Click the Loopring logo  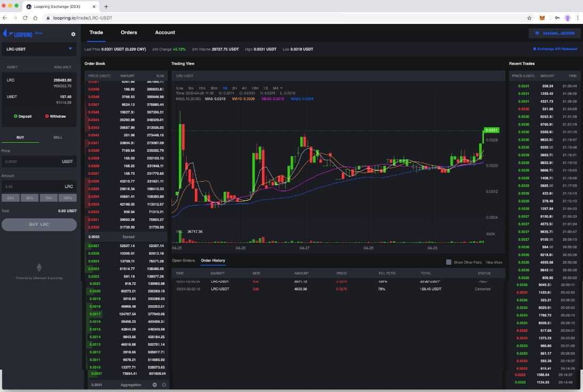pyautogui.click(x=18, y=34)
